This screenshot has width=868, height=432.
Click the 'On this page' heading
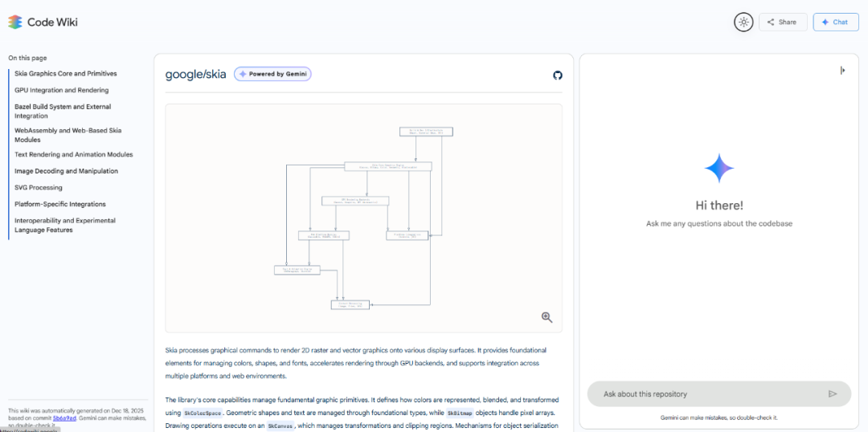click(x=27, y=58)
